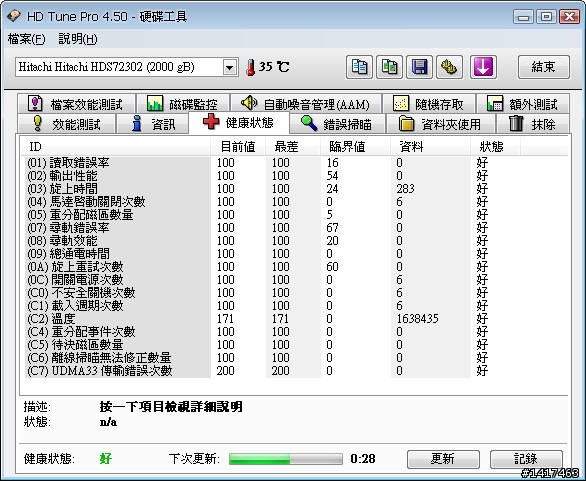Minimize the HD Tune Pro window
Screen dimensions: 586x481
(523, 17)
